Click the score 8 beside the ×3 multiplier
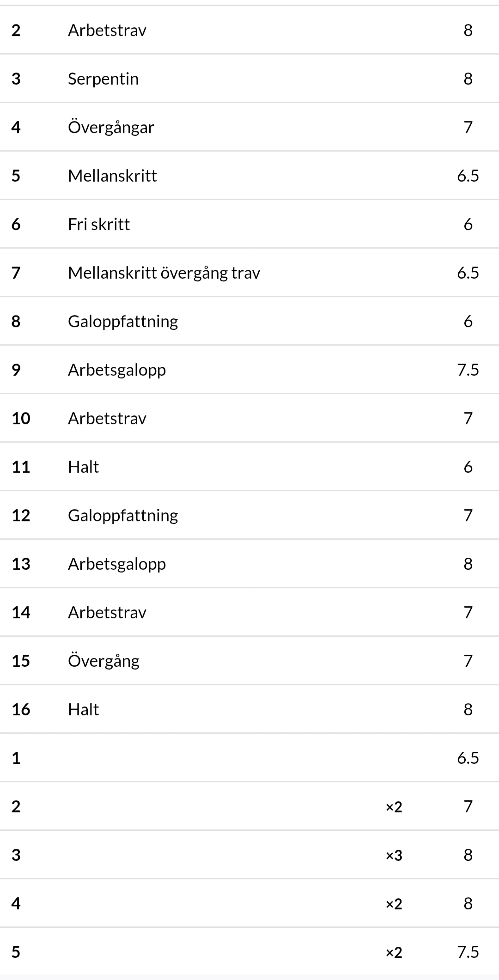The height and width of the screenshot is (980, 499). pos(468,855)
